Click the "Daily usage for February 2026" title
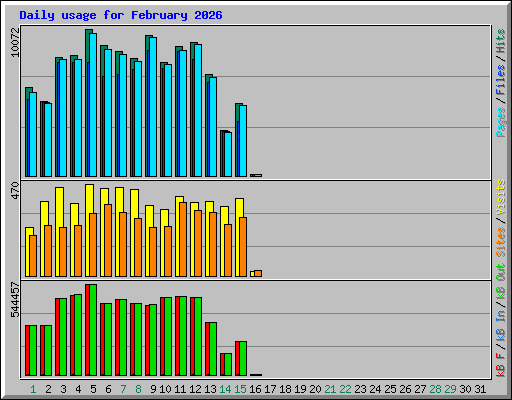Image resolution: width=512 pixels, height=400 pixels. [x=121, y=15]
